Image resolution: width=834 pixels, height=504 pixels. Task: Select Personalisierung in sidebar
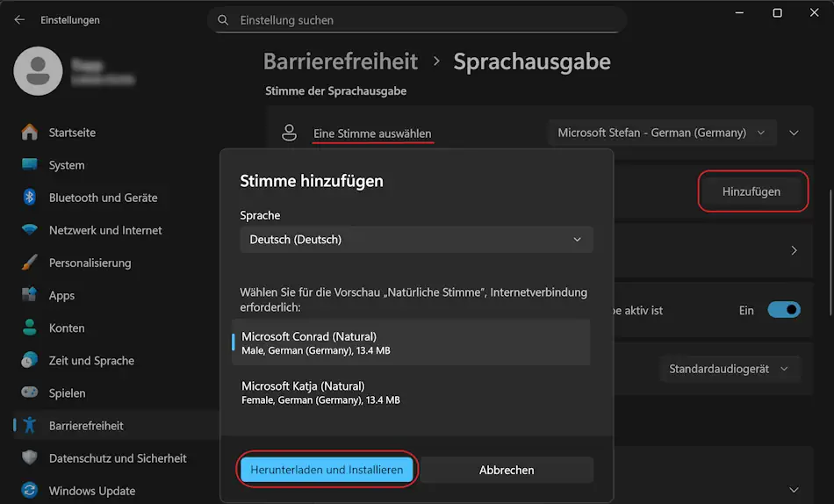click(90, 263)
